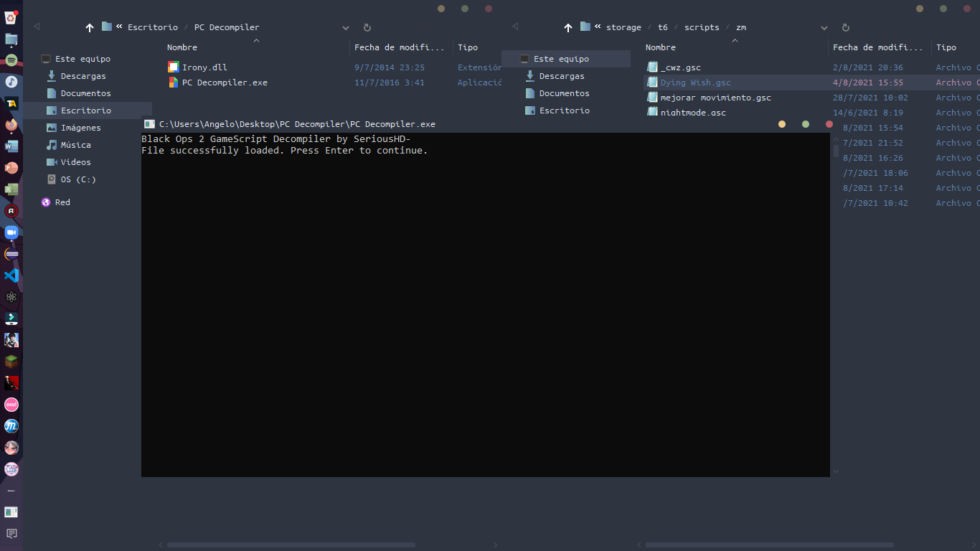The width and height of the screenshot is (980, 551).
Task: Refresh the zm folder view
Action: point(846,27)
